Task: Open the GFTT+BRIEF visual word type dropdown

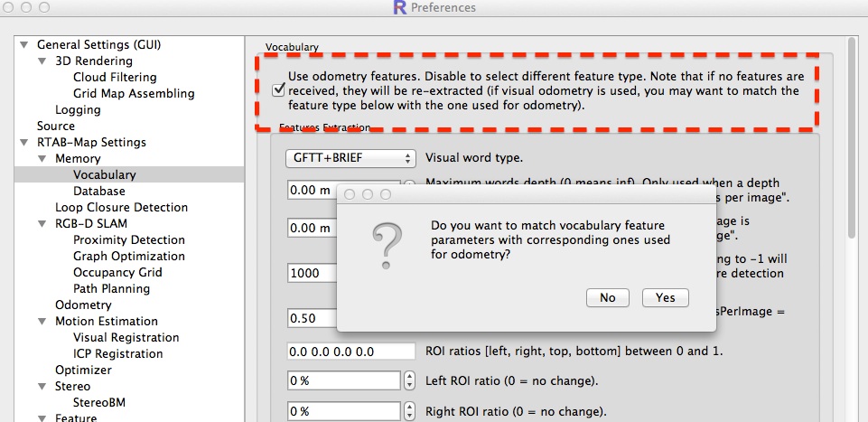Action: (x=350, y=158)
